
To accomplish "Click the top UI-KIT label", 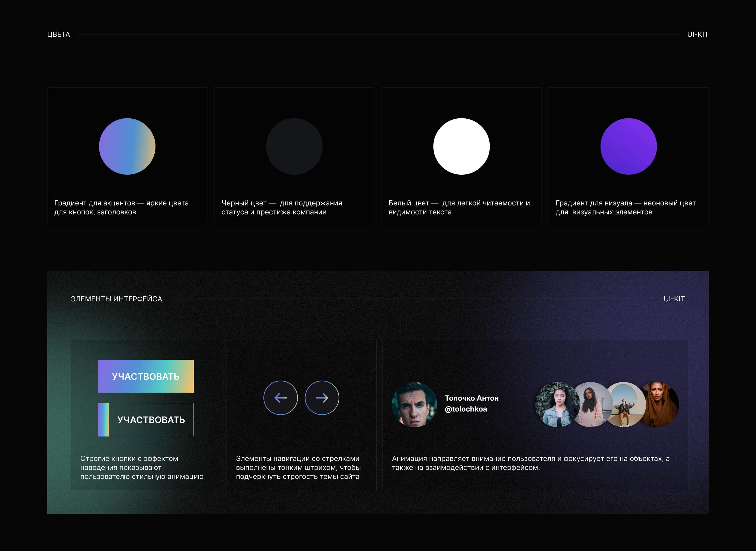I will [697, 34].
